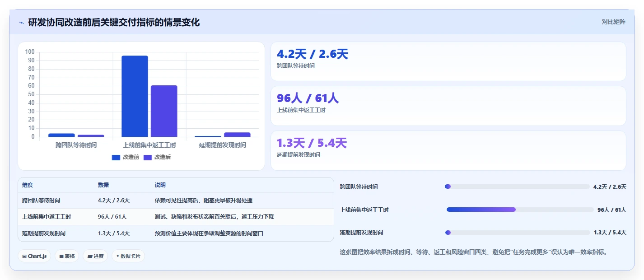
Task: Click the 表格 tag chip
Action: pos(67,256)
